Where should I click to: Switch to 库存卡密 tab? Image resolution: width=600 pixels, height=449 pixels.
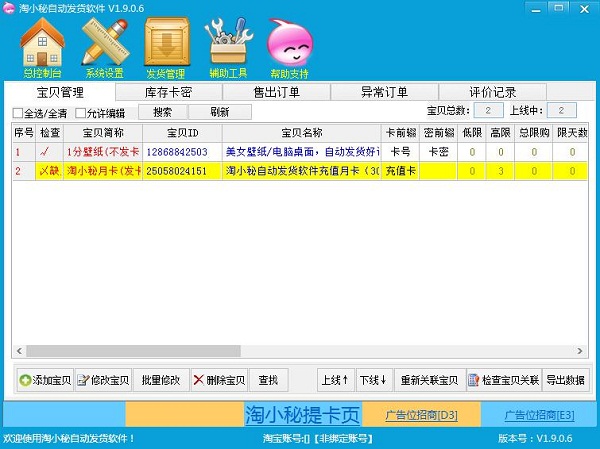pyautogui.click(x=168, y=92)
